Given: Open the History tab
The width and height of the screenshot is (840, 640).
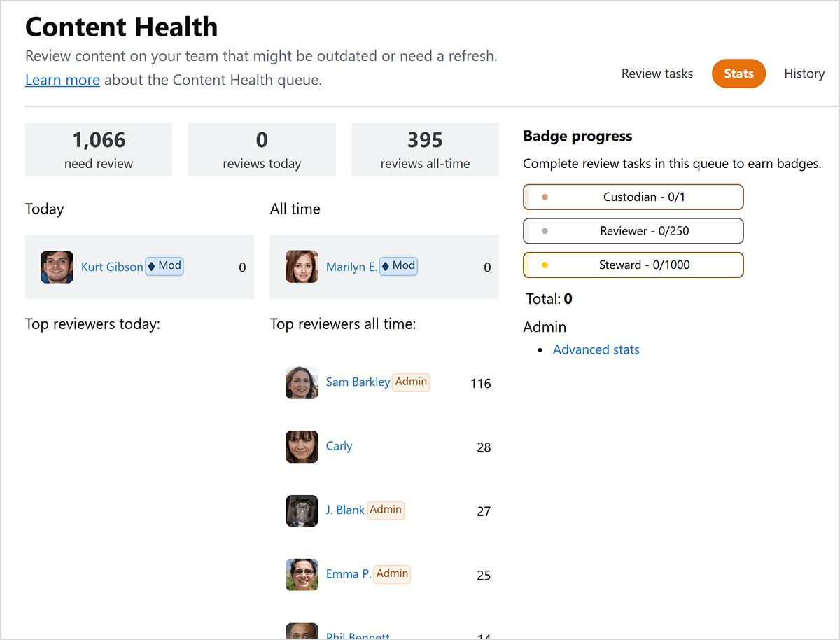Looking at the screenshot, I should (x=804, y=74).
